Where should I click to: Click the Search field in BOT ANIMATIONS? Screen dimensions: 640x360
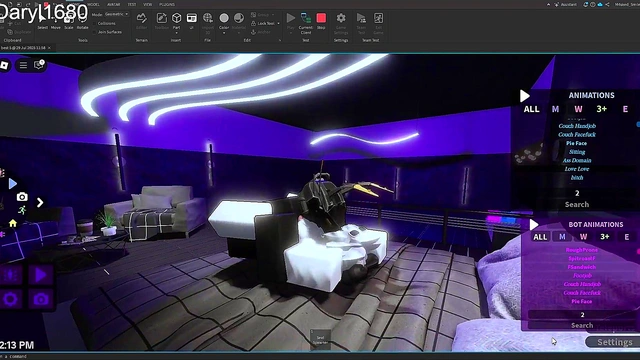(582, 325)
